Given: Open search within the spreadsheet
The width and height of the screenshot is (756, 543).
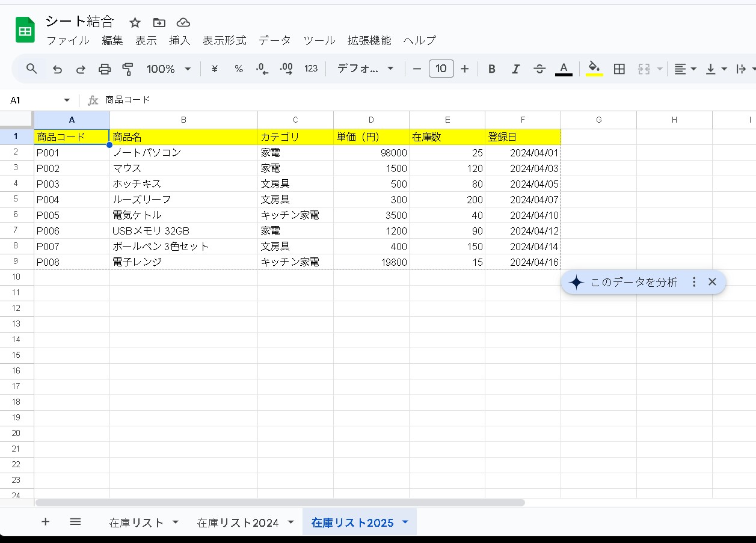Looking at the screenshot, I should (31, 69).
